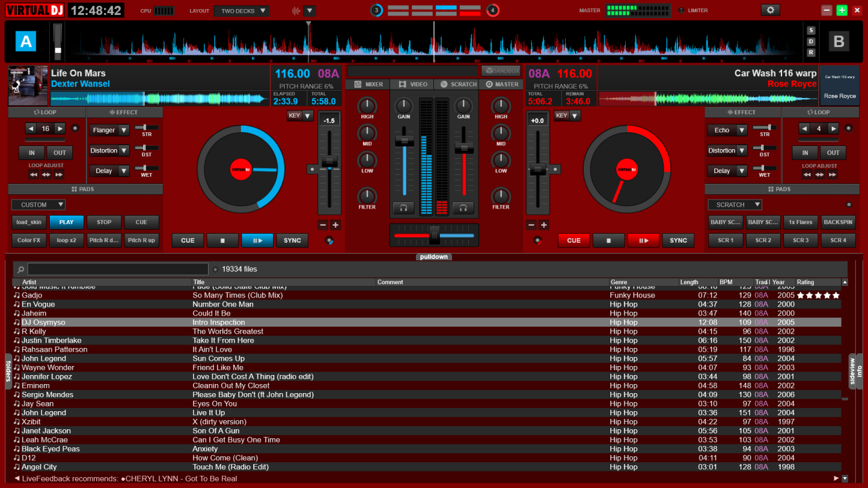The image size is (868, 488).
Task: Select the Eminem Cleanin Out My Closet row
Action: 427,385
